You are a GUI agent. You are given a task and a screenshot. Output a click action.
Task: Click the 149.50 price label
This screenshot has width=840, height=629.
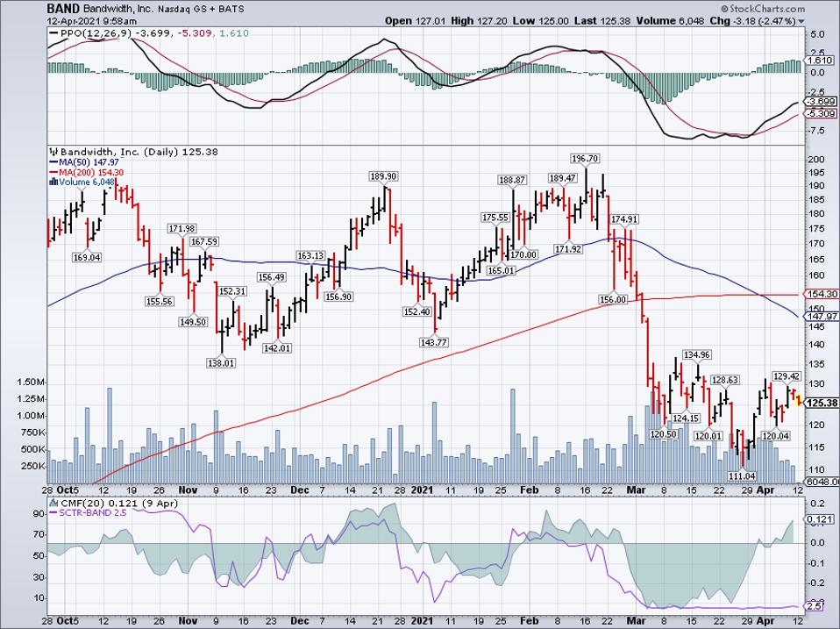[193, 322]
